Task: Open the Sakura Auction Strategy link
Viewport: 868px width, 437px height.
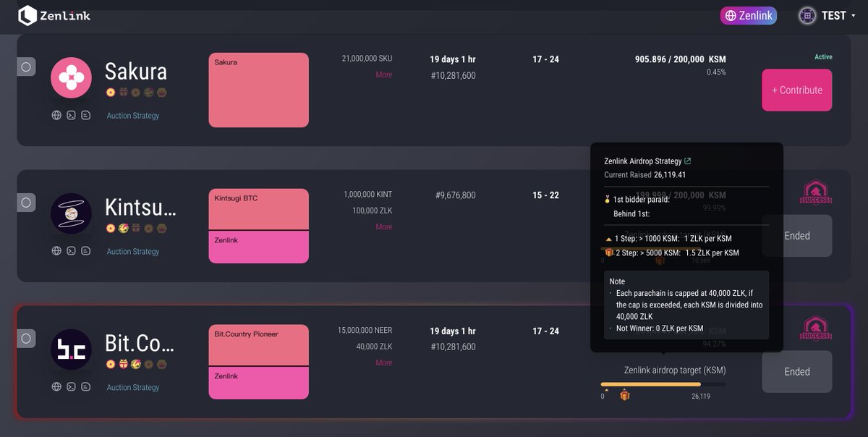Action: 133,116
